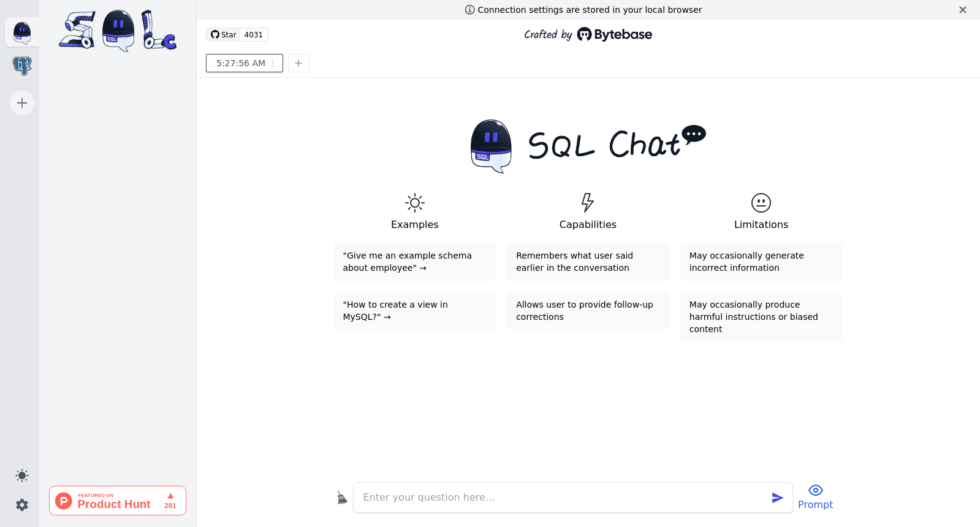The height and width of the screenshot is (527, 980).
Task: Open the settings gear
Action: tap(22, 505)
